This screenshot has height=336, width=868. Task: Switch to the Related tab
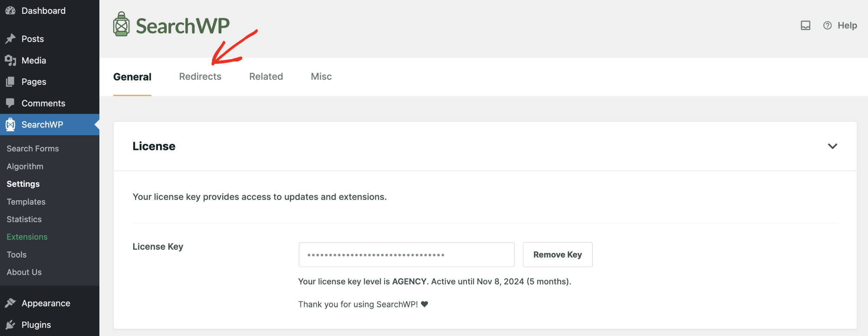click(266, 76)
